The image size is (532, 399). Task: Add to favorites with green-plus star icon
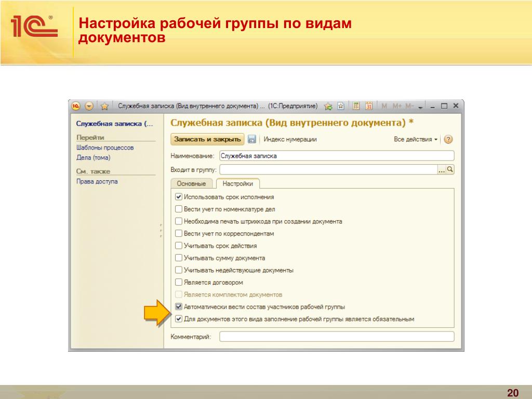[x=328, y=106]
